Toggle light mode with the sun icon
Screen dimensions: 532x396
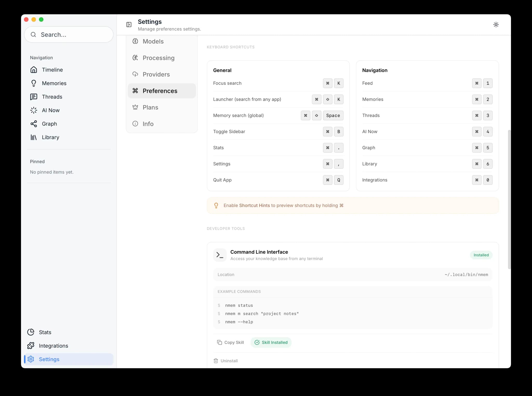click(x=496, y=24)
